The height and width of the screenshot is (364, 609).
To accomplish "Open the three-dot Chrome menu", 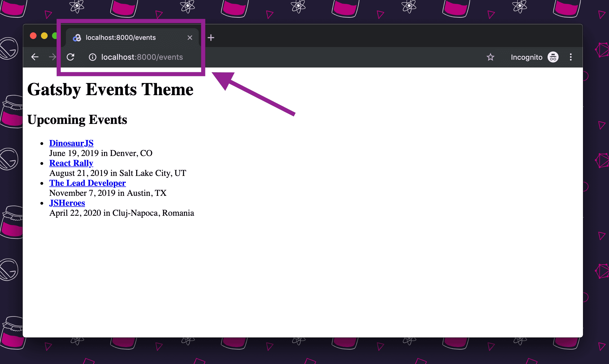I will 571,57.
